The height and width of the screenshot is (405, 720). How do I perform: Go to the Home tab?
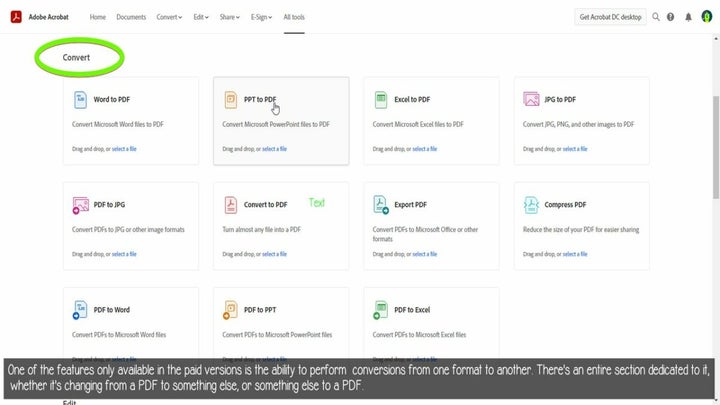97,17
